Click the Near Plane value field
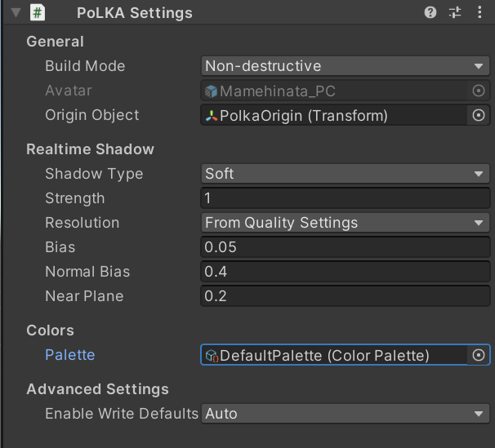 click(x=345, y=296)
